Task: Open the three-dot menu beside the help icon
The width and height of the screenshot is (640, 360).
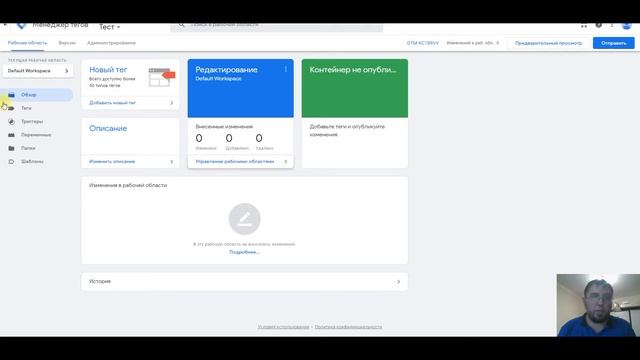Action: point(612,25)
